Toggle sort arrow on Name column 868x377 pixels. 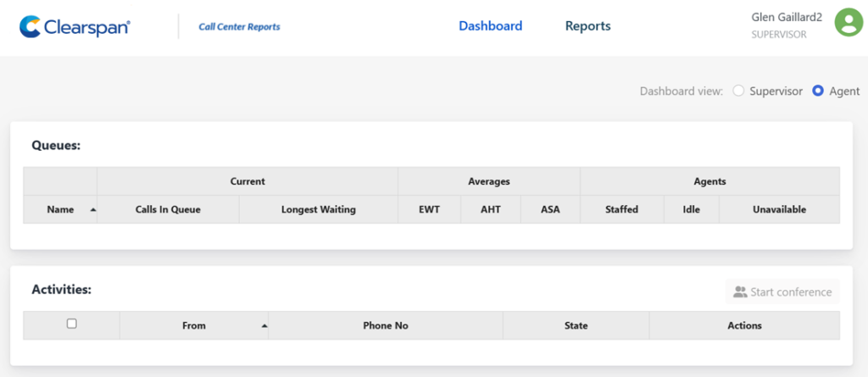pyautogui.click(x=92, y=209)
